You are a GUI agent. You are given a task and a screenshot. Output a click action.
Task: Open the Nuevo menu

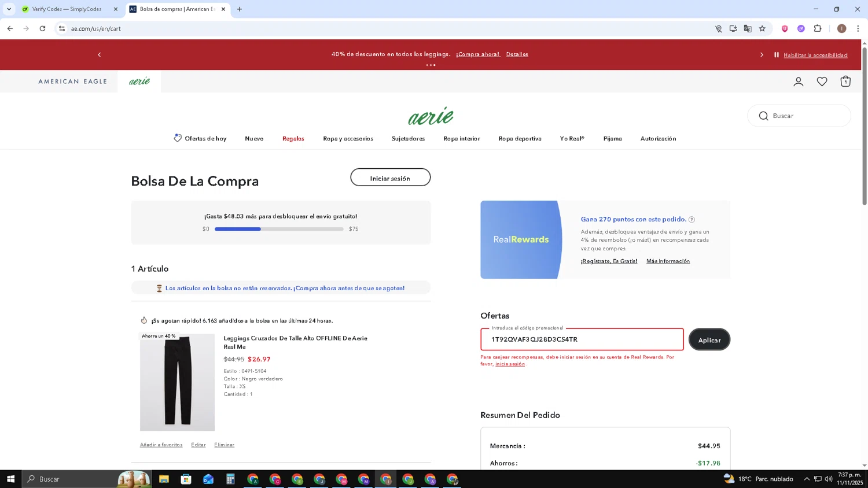254,139
